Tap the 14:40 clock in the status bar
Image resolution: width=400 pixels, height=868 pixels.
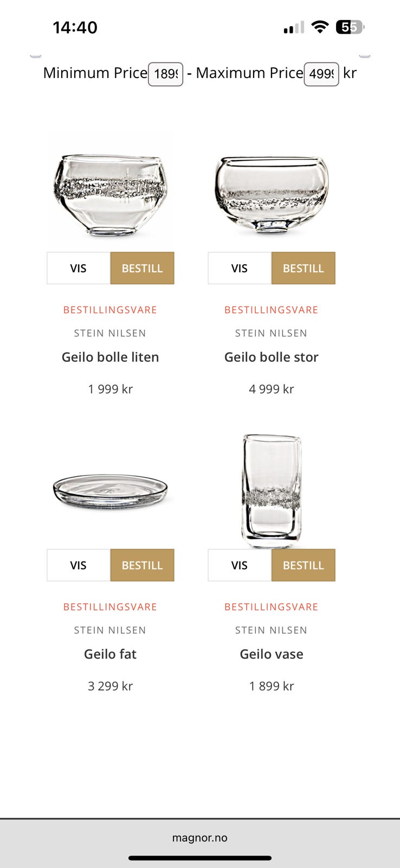click(x=74, y=27)
